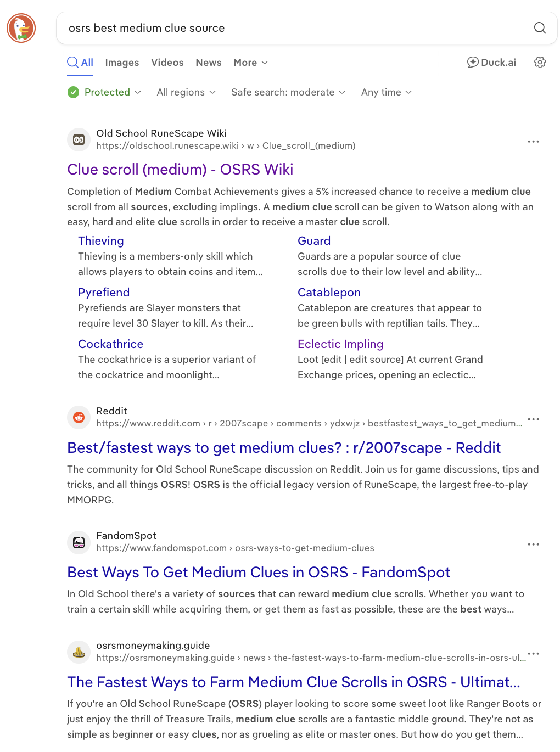Switch to the Images tab
The image size is (560, 752).
[x=122, y=63]
